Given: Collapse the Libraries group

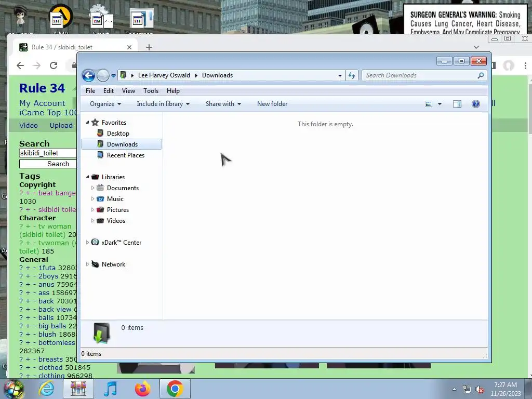Looking at the screenshot, I should click(x=87, y=177).
